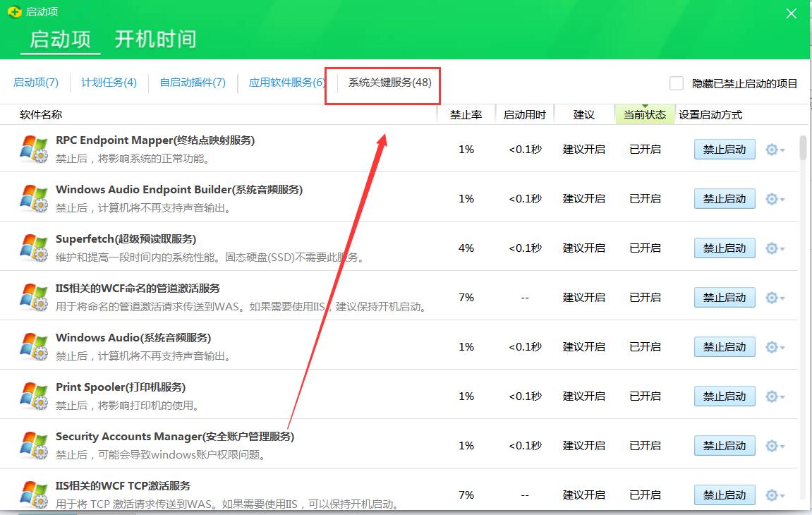Switch to the 开机时间 tab
The height and width of the screenshot is (515, 812).
(155, 40)
